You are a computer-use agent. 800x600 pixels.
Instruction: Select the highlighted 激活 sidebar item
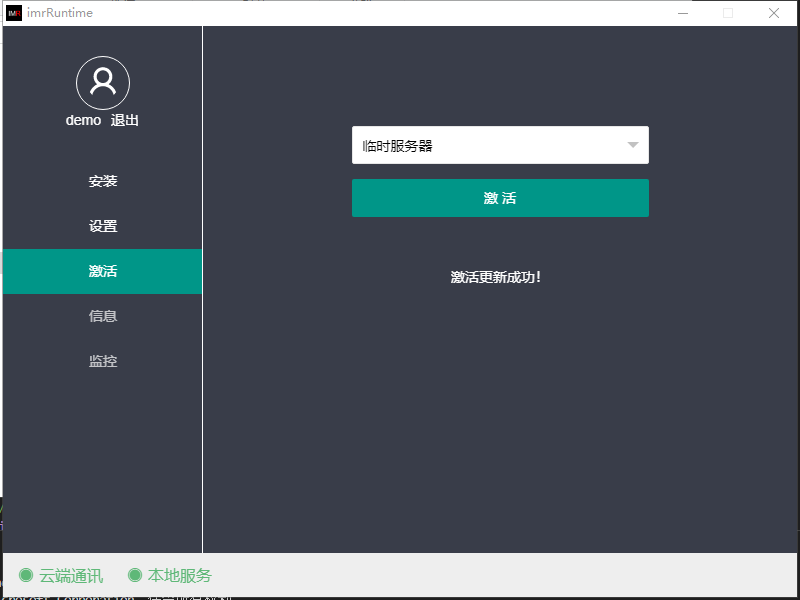pos(103,271)
